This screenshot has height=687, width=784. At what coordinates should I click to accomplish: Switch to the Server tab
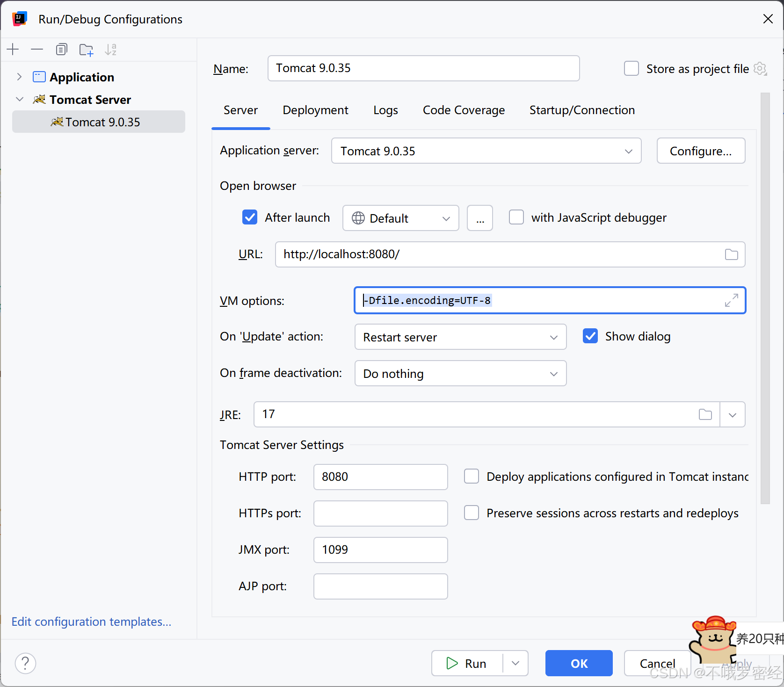(240, 110)
